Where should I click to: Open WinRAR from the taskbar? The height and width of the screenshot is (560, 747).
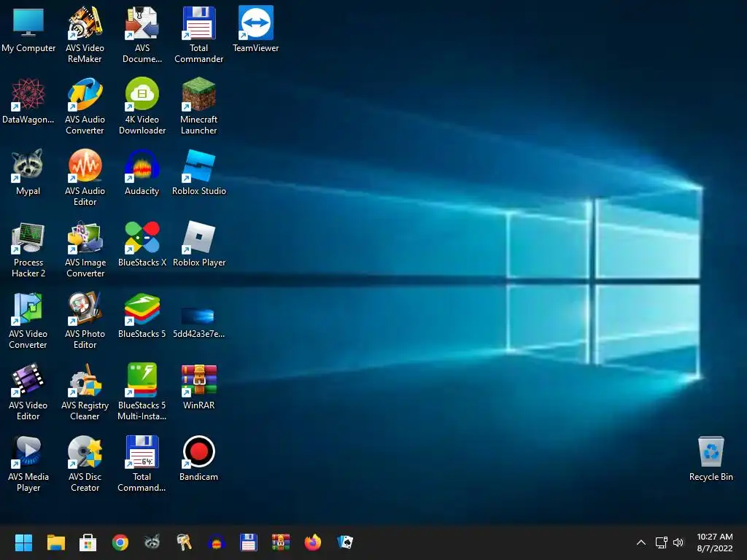pyautogui.click(x=281, y=542)
